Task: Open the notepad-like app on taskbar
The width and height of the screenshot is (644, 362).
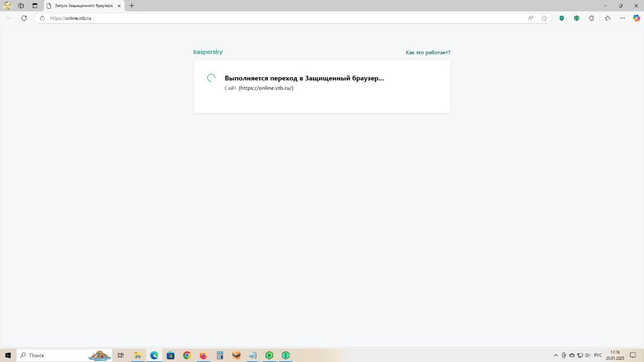Action: (253, 355)
